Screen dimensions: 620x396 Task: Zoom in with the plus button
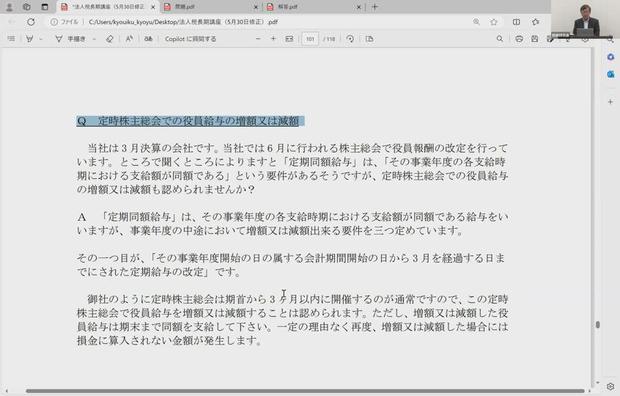(x=273, y=39)
